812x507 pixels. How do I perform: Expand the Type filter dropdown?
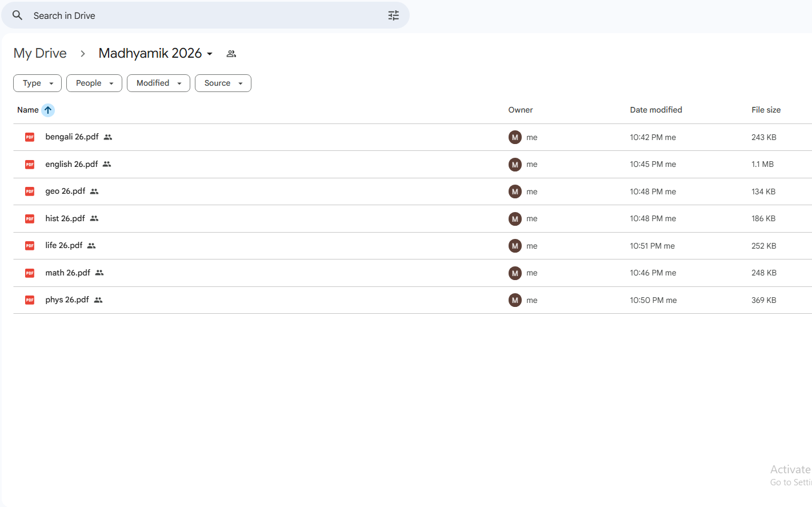click(x=37, y=83)
